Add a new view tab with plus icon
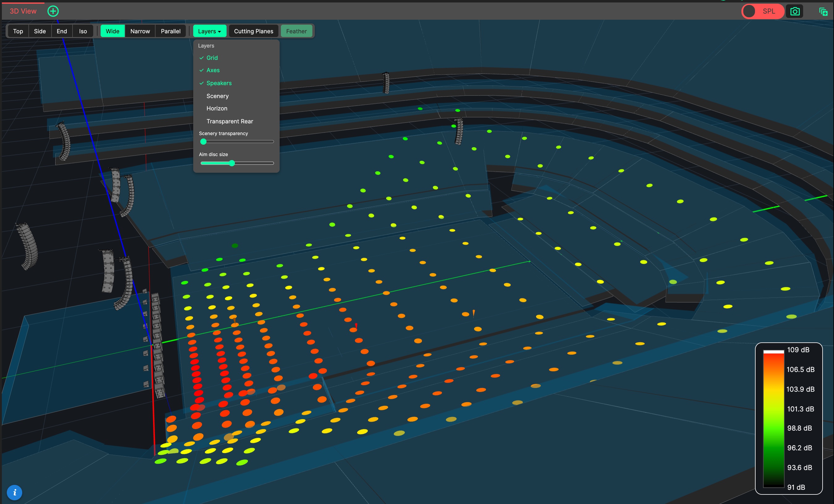 [53, 11]
